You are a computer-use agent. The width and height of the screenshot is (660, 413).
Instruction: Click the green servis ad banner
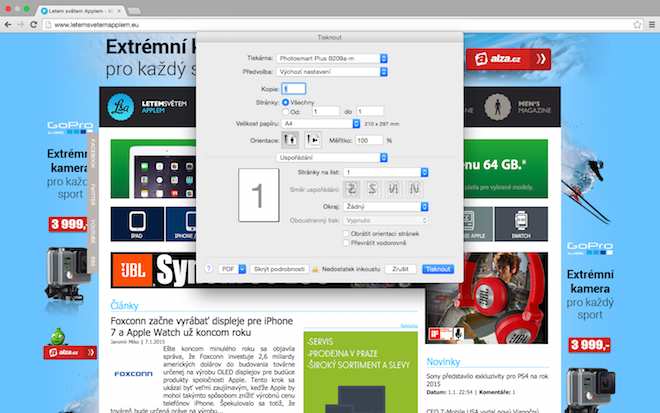pyautogui.click(x=360, y=372)
